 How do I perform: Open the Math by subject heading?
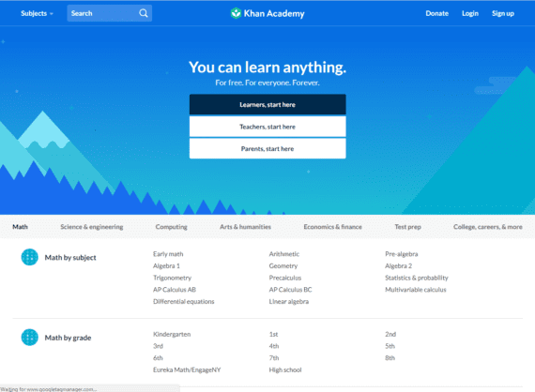coord(70,257)
